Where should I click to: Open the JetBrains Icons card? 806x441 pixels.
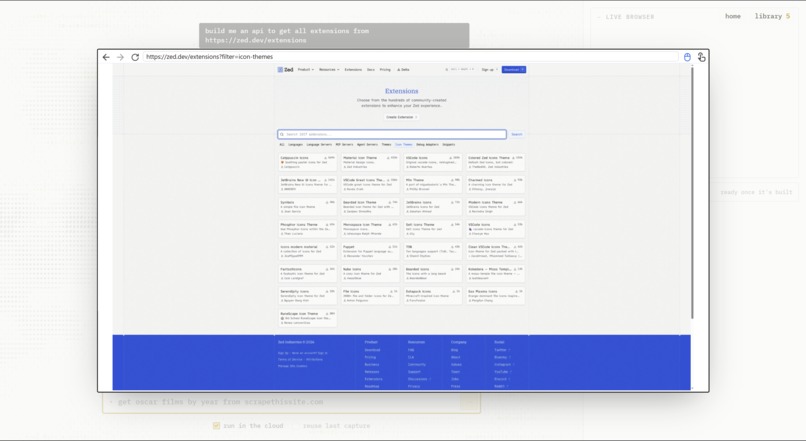coord(433,207)
